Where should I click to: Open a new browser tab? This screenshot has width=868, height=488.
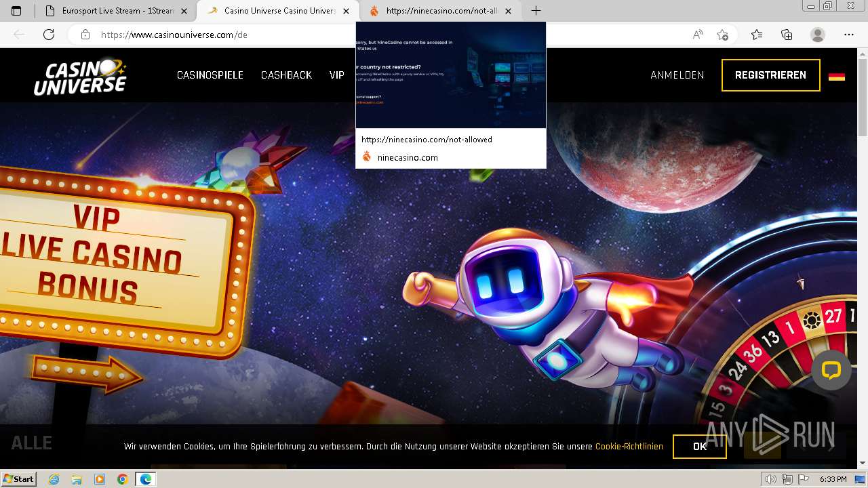point(536,11)
